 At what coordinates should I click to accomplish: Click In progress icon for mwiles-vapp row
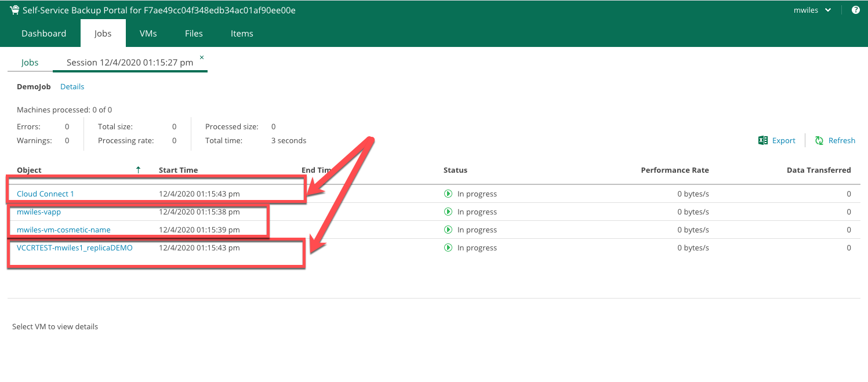coord(448,212)
